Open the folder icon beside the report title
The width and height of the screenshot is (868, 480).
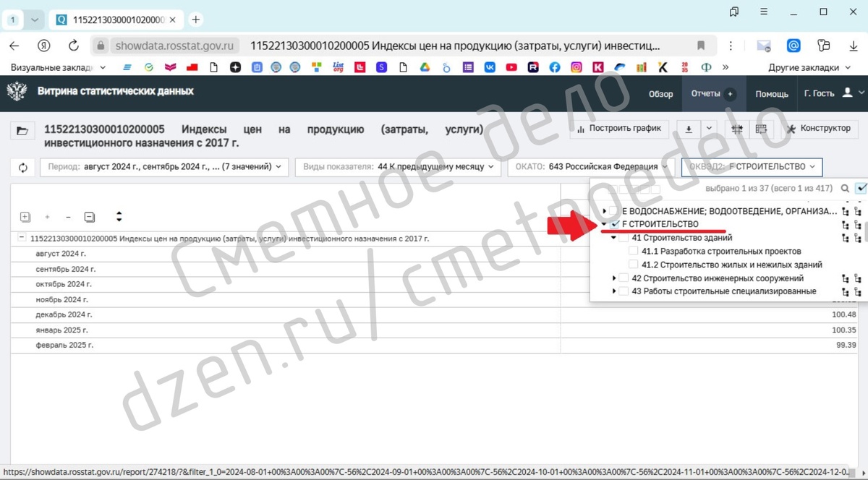23,131
